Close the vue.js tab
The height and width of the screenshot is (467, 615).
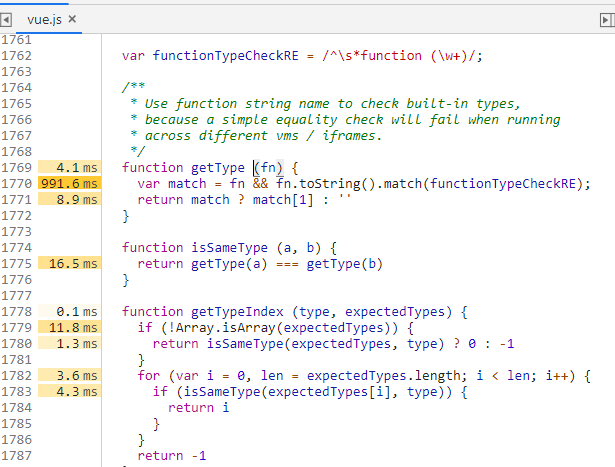click(72, 19)
